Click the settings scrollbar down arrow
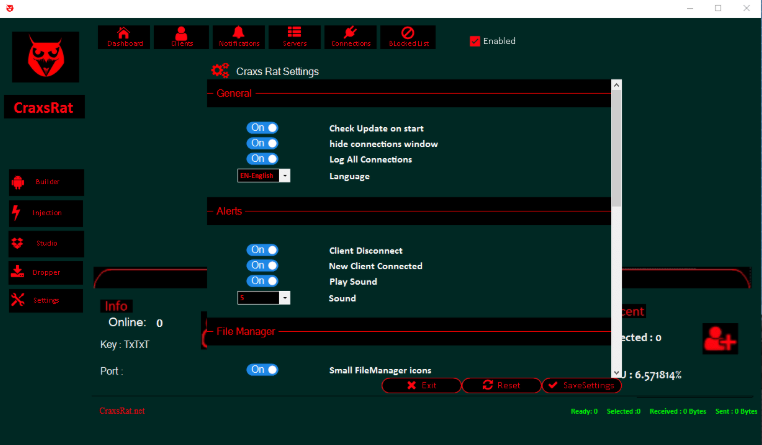Image resolution: width=762 pixels, height=445 pixels. tap(616, 373)
